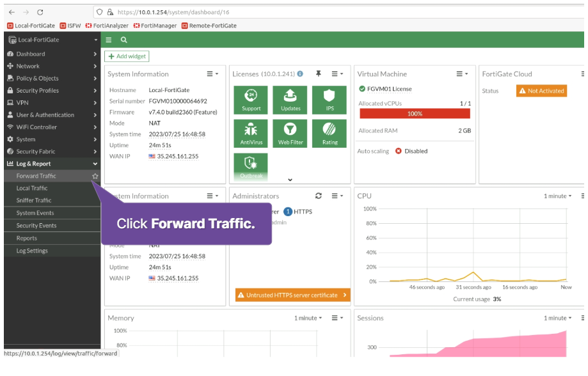Open the Local-FortiGate device dropdown
Image resolution: width=588 pixels, height=376 pixels.
pyautogui.click(x=52, y=40)
